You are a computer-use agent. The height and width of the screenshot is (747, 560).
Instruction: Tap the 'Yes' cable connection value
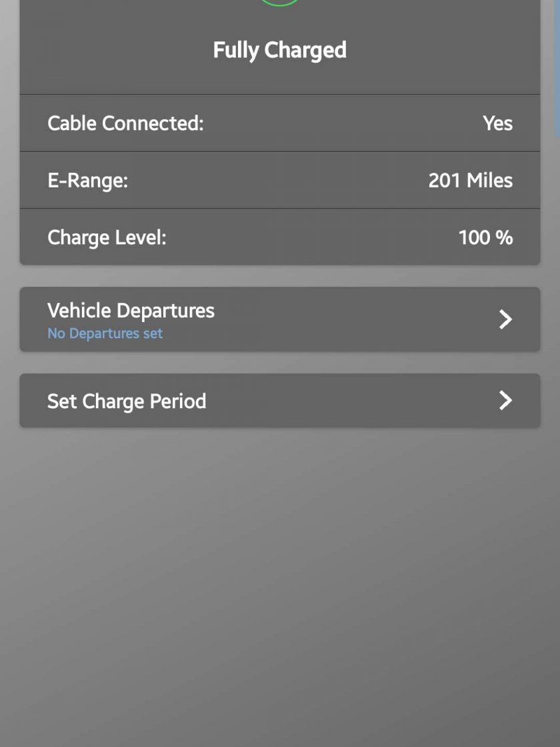[x=497, y=123]
